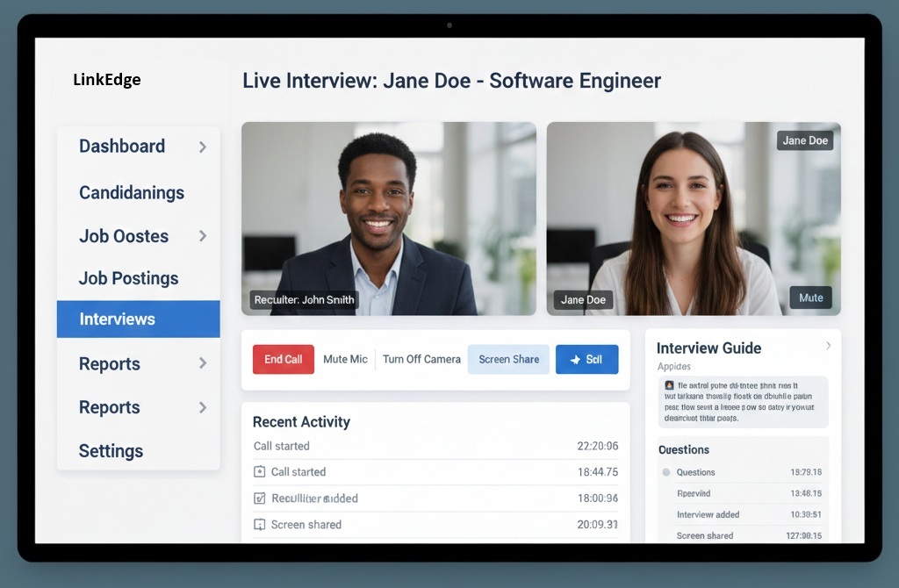Viewport: 899px width, 588px height.
Task: Turn Off Camera in the call controls
Action: [x=421, y=360]
